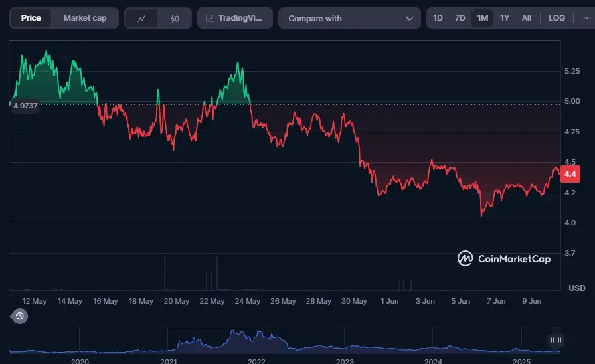The image size is (595, 364).
Task: Open the more options ellipsis menu
Action: [586, 18]
